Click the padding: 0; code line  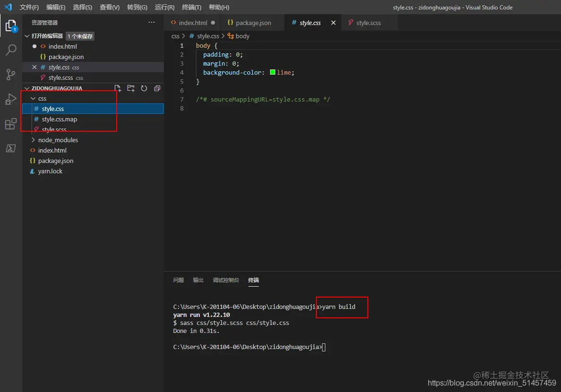[223, 55]
